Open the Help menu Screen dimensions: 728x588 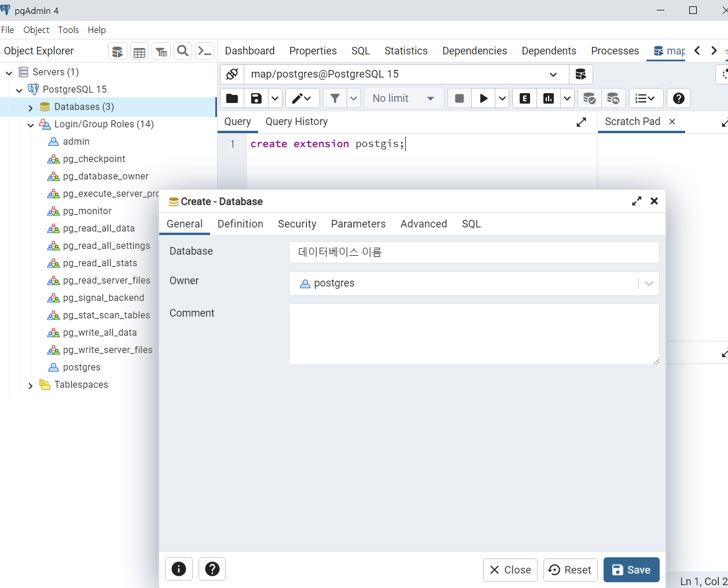(x=97, y=30)
